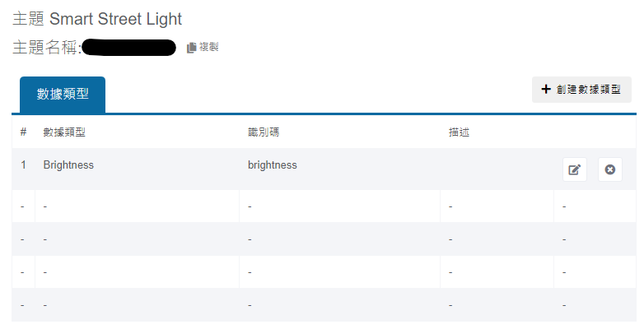Click the copy icon beside topic name

pos(192,48)
